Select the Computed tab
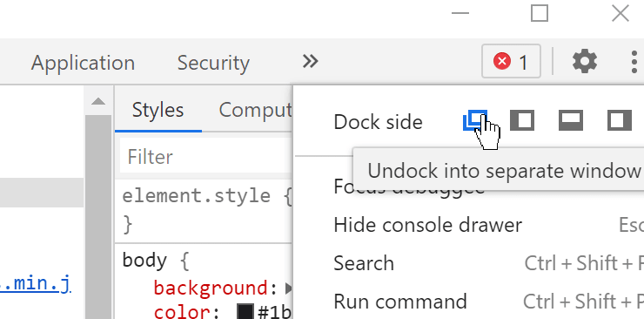 [255, 110]
